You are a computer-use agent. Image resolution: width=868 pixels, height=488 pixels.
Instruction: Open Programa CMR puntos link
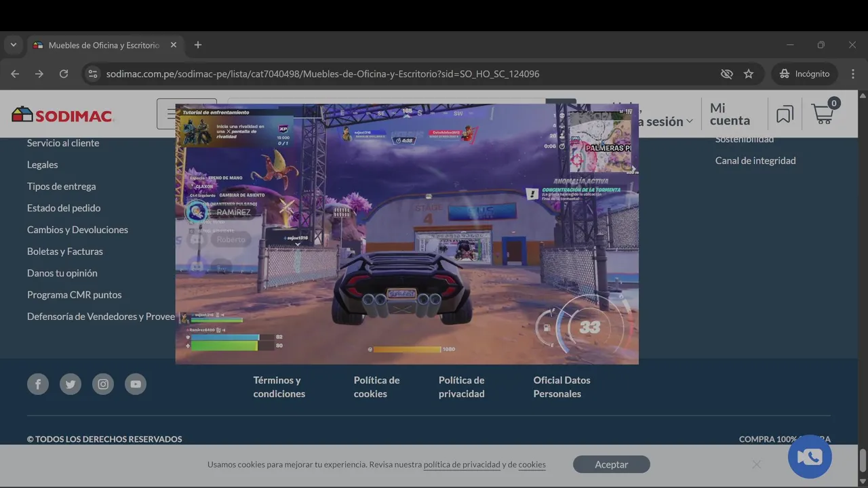click(x=75, y=295)
